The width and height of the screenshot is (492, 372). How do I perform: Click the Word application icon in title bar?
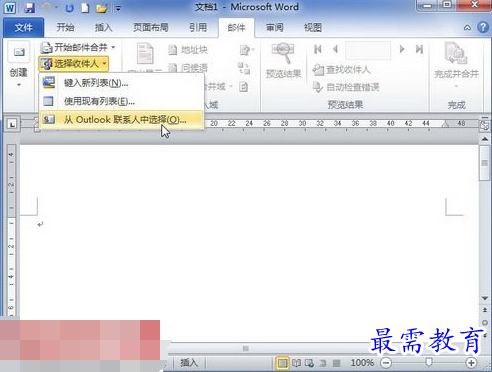pyautogui.click(x=10, y=7)
